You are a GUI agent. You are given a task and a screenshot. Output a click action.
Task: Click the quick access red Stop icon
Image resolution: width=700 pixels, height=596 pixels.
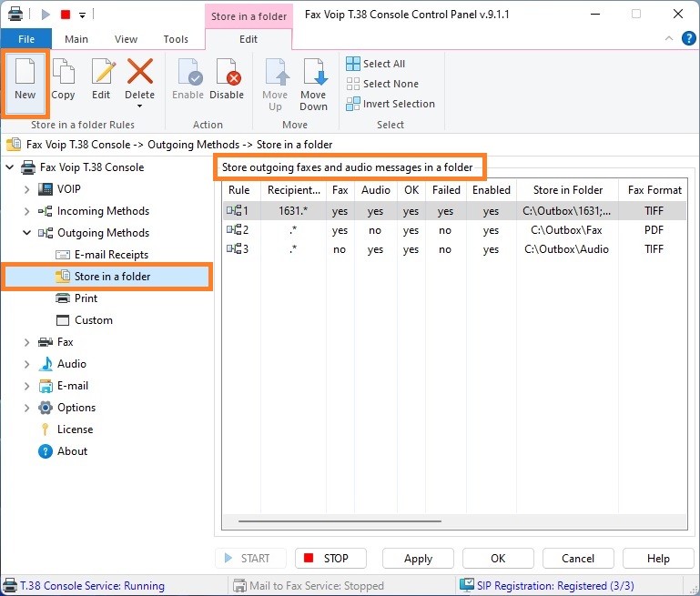coord(66,15)
